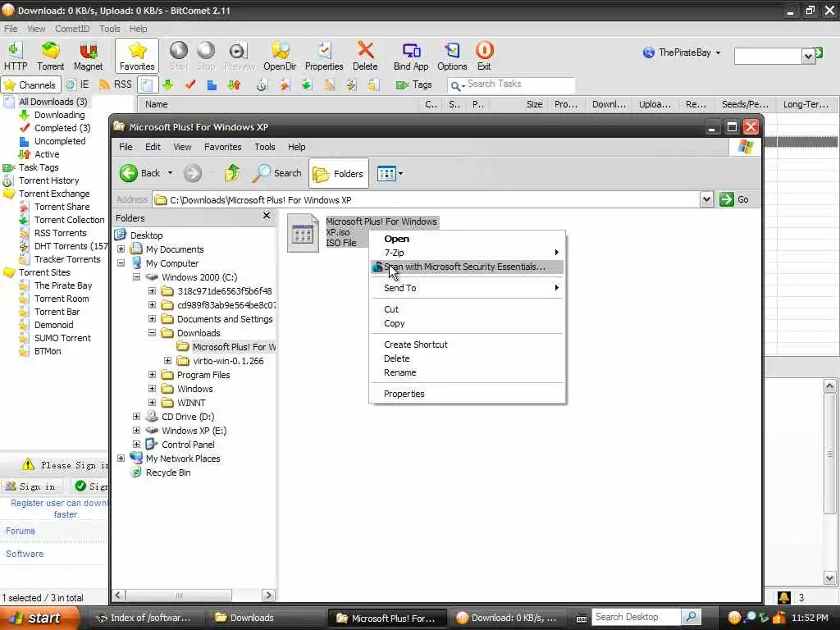Screen dimensions: 840x630
Task: Click the Exit power icon
Action: (484, 56)
